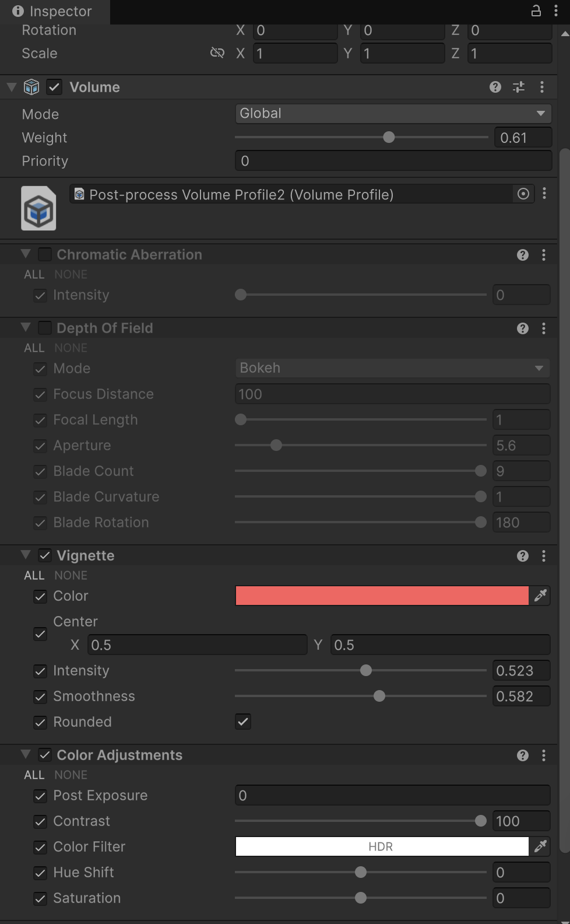Open the Volume component help reference

(495, 87)
